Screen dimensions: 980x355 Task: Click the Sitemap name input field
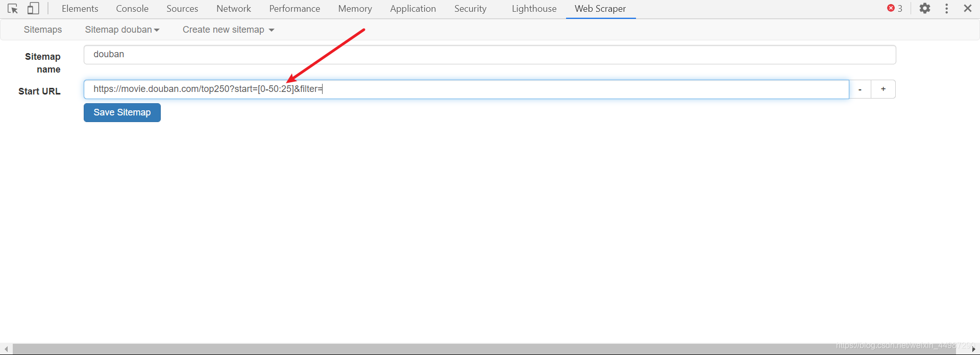[489, 55]
